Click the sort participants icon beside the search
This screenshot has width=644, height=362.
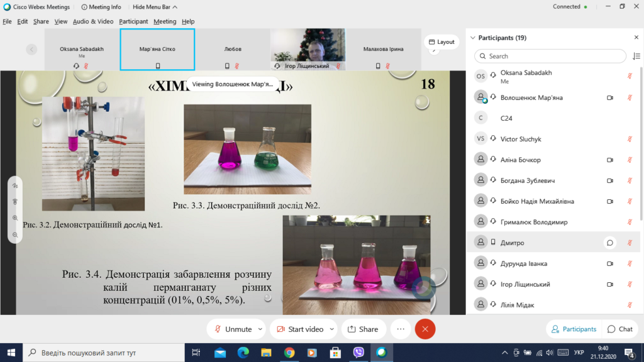636,56
